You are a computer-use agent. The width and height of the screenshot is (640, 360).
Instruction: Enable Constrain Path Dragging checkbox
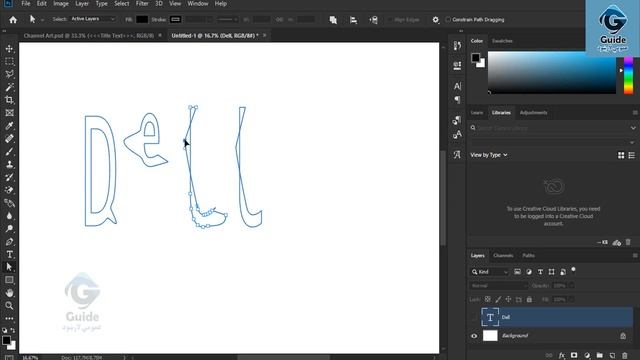(x=448, y=20)
